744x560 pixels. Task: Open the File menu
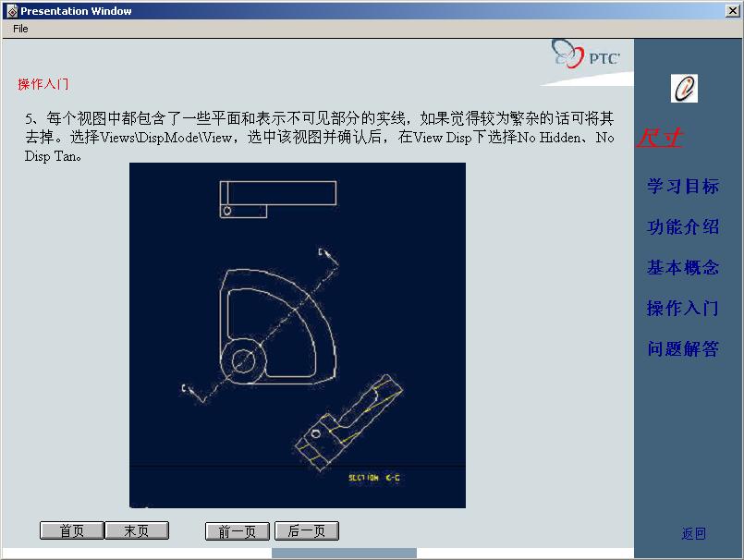coord(18,28)
